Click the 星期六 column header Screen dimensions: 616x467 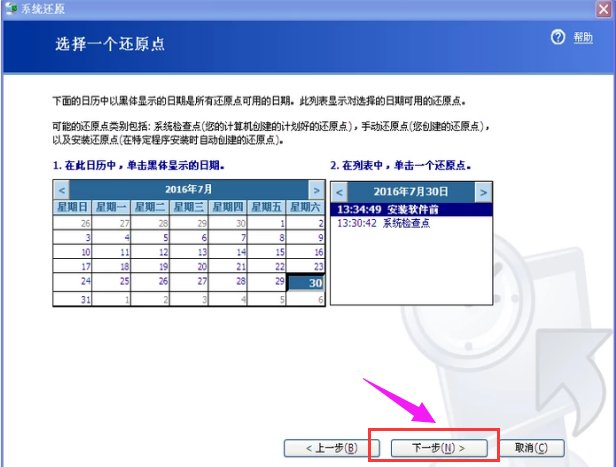(306, 207)
